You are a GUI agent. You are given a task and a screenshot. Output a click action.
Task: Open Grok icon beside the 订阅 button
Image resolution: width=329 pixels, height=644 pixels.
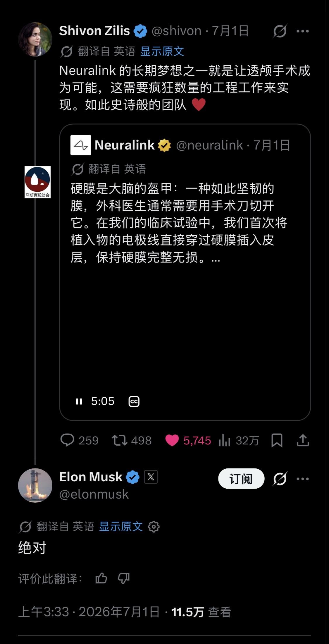click(x=280, y=479)
